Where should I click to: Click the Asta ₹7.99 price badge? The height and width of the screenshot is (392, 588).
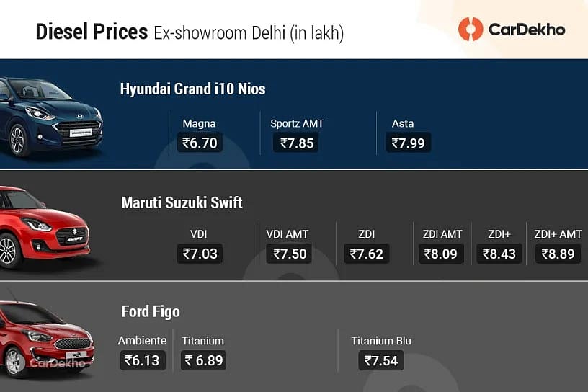pyautogui.click(x=408, y=143)
